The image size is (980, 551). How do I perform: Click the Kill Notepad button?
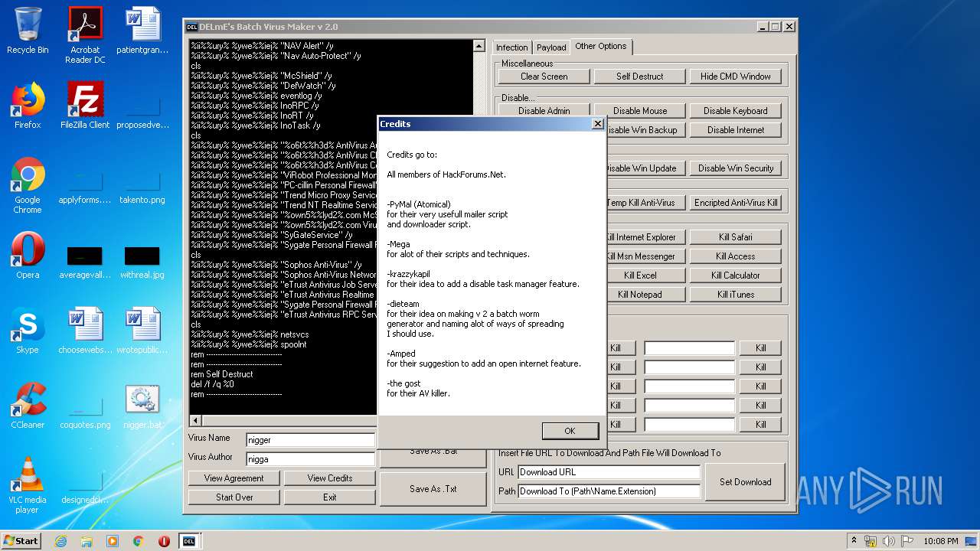[x=645, y=295]
